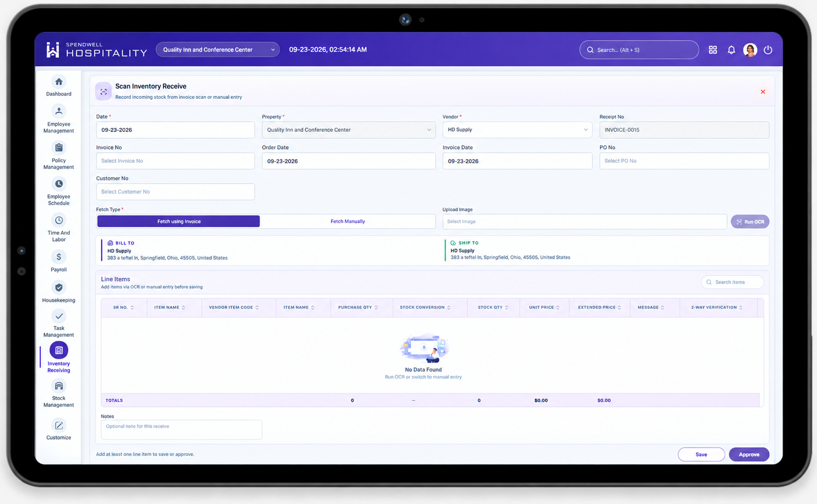This screenshot has width=817, height=504.
Task: Open the user profile avatar
Action: 750,50
